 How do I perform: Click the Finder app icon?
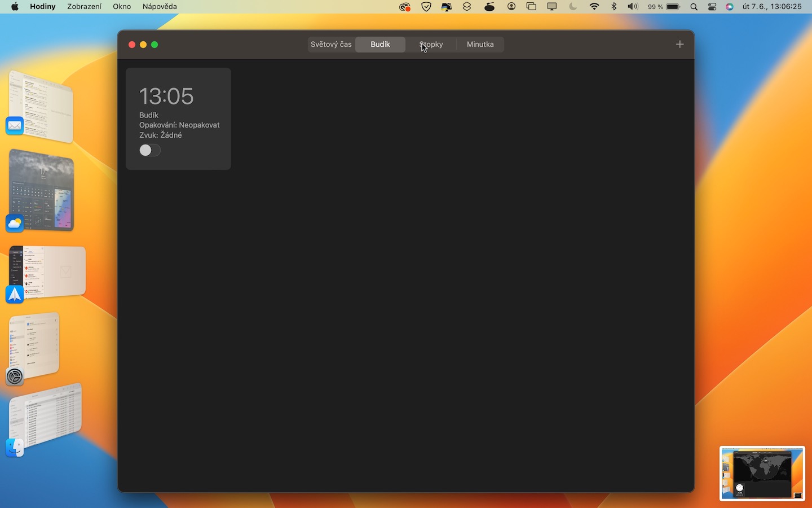point(15,448)
